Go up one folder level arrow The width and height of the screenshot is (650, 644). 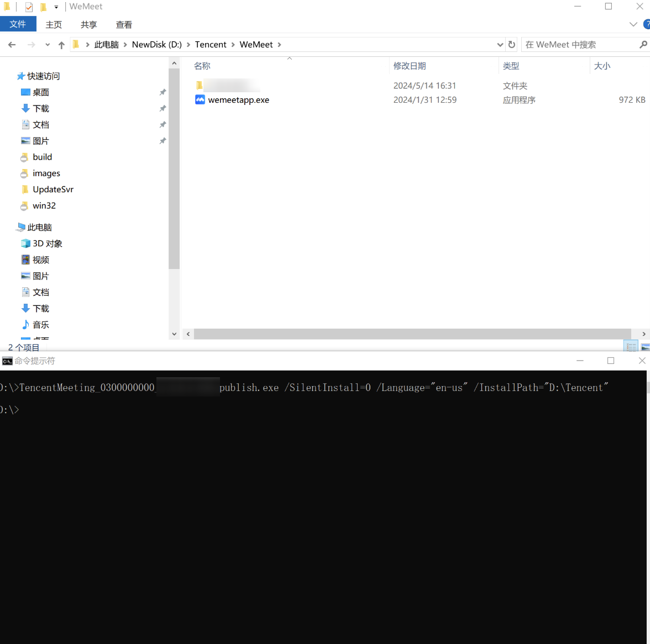coord(61,45)
